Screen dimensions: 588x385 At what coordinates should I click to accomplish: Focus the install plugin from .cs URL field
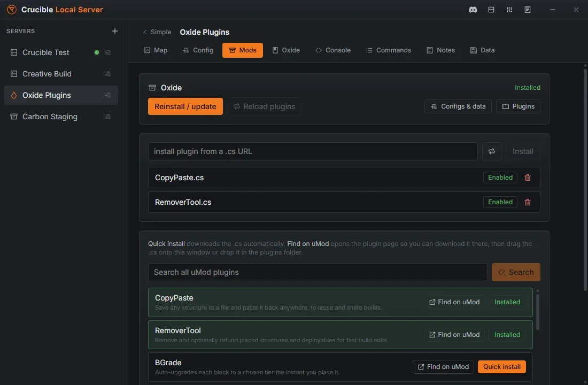coord(313,151)
